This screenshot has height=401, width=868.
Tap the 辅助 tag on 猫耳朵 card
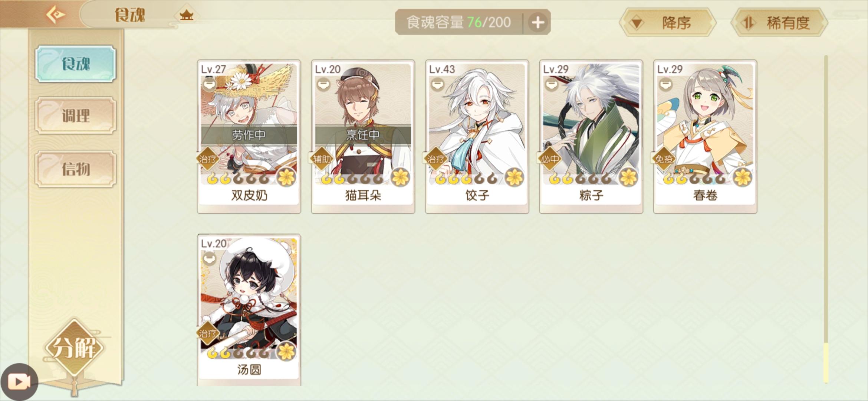322,159
